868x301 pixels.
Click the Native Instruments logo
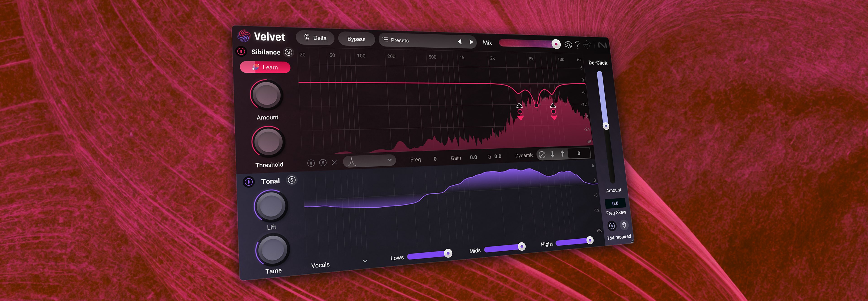(602, 45)
